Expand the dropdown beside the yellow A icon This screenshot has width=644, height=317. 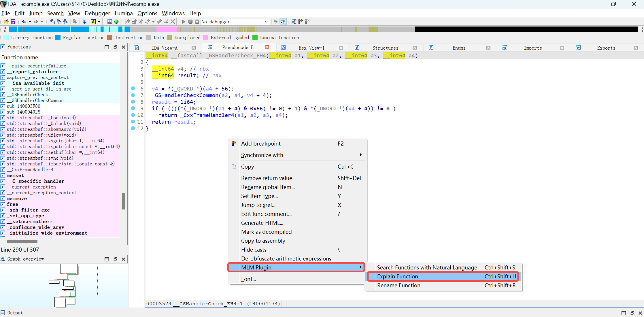tap(99, 22)
